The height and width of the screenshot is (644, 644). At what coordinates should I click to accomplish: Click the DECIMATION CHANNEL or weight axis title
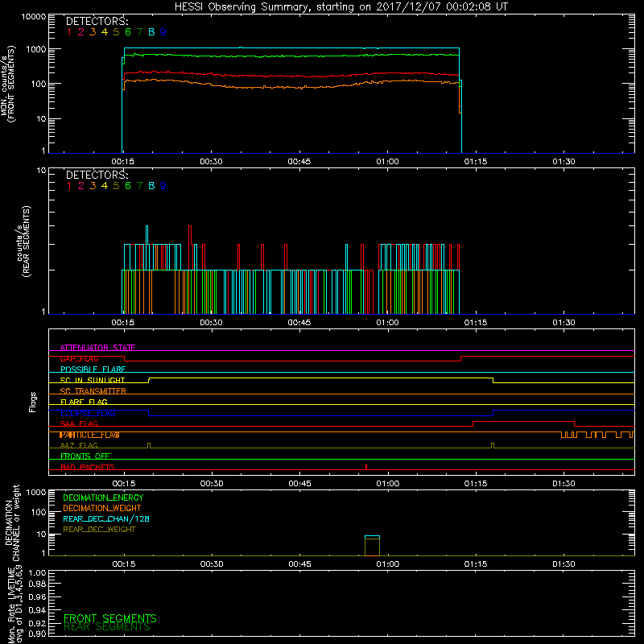pos(12,522)
